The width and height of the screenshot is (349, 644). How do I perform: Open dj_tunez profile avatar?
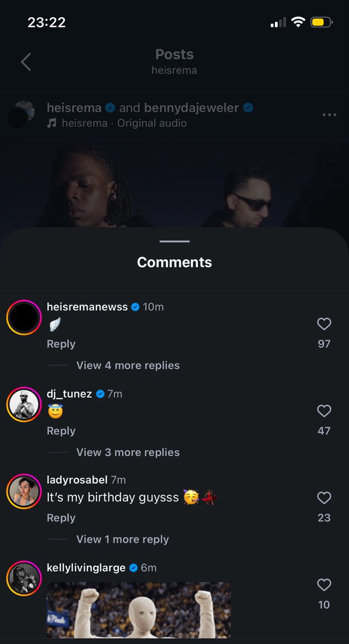tap(24, 405)
